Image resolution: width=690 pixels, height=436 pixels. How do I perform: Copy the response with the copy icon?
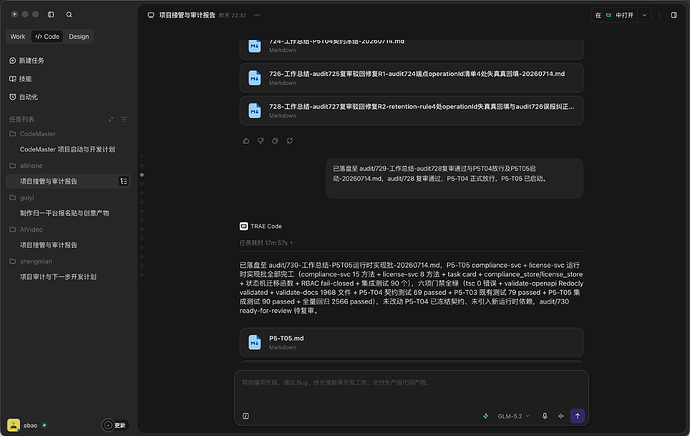(x=275, y=141)
